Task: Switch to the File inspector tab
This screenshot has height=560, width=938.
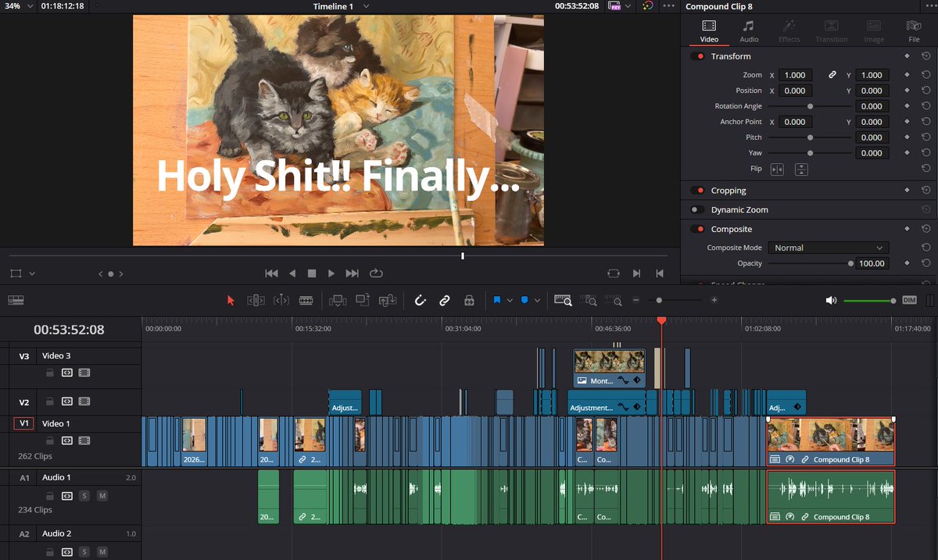Action: [914, 31]
